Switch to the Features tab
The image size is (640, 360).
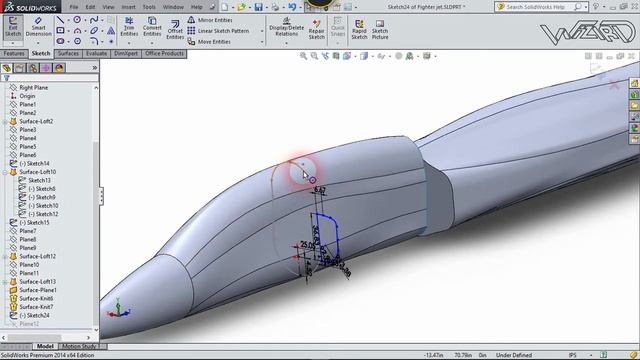click(x=14, y=53)
